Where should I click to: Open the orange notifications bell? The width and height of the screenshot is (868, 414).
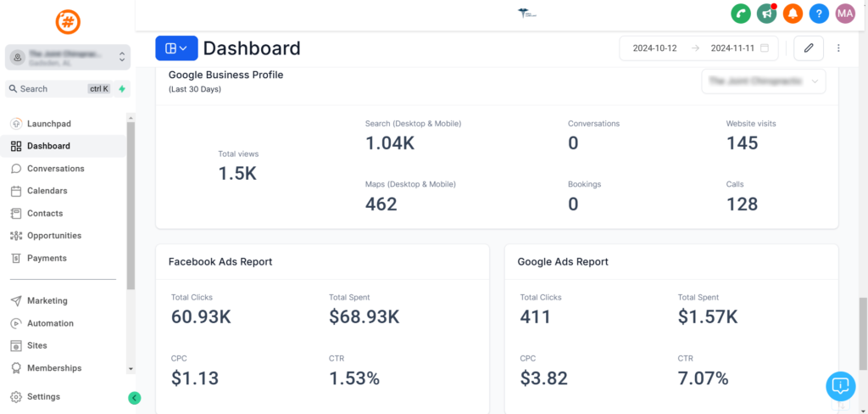pyautogui.click(x=793, y=14)
